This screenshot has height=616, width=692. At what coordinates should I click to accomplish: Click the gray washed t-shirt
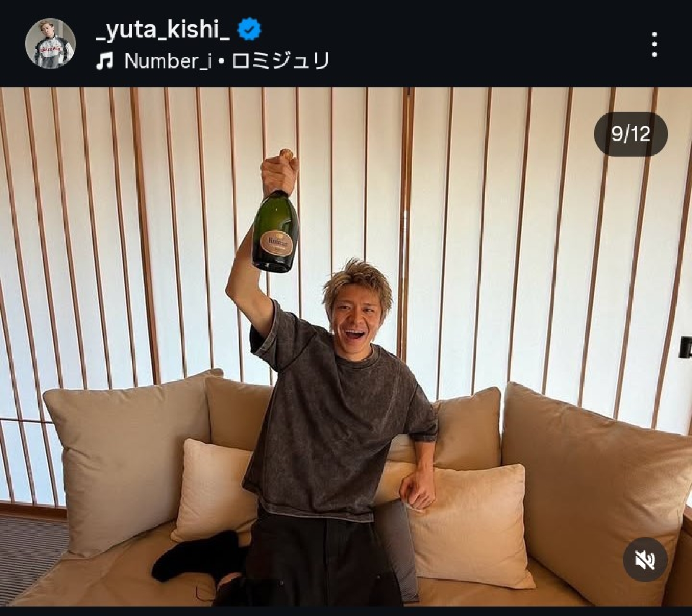pos(338,416)
